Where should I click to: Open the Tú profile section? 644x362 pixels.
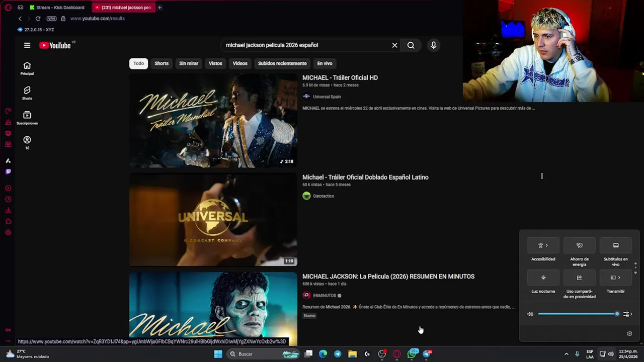pos(27,142)
